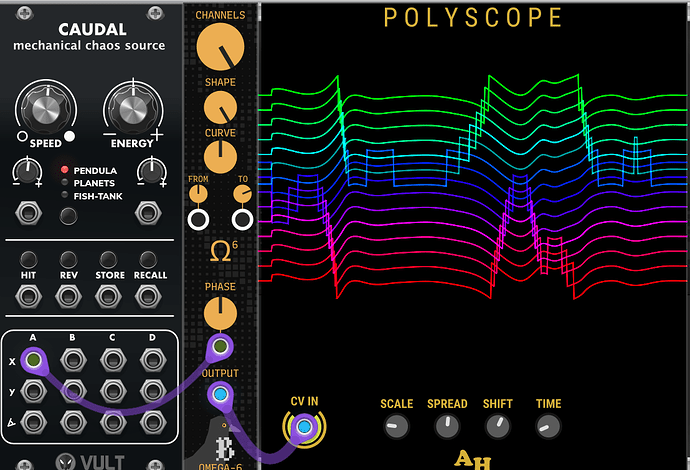690x470 pixels.
Task: Click the small TO knob
Action: 242,194
